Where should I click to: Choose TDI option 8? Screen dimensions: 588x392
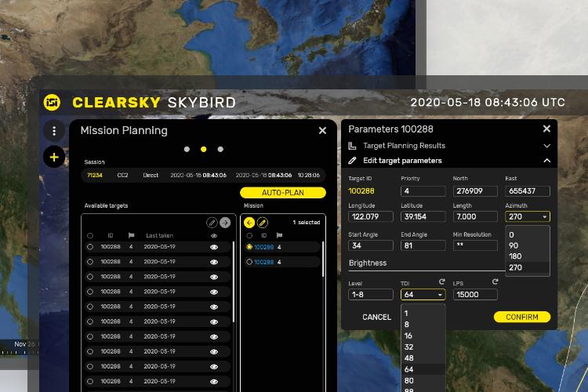click(423, 325)
